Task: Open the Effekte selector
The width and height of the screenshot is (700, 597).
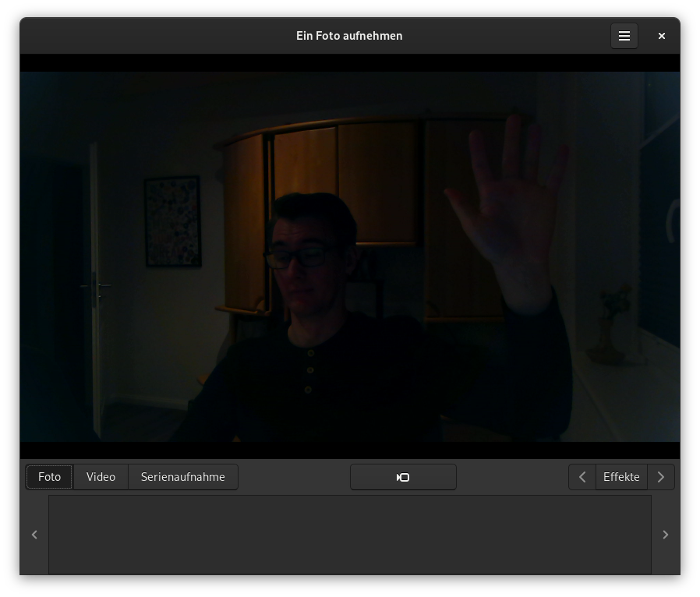Action: point(621,477)
